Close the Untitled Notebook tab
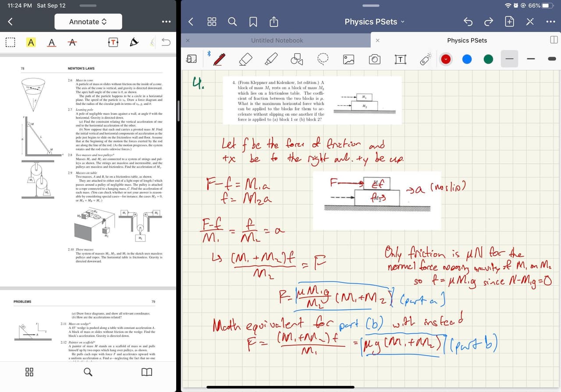561x392 pixels. pyautogui.click(x=188, y=40)
